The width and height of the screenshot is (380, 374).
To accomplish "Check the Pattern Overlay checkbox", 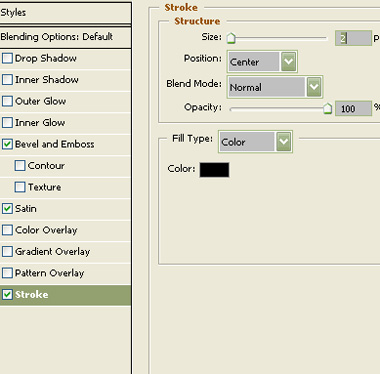I will coord(7,273).
